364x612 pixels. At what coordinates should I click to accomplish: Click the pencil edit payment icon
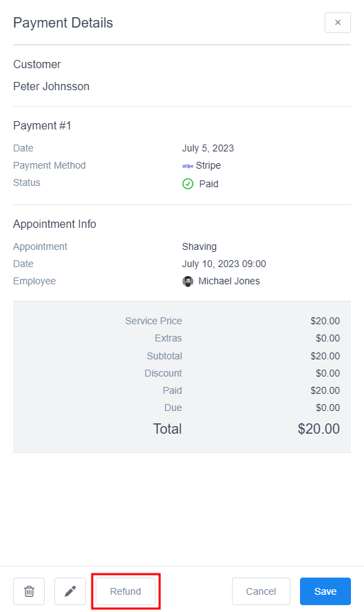(x=70, y=591)
